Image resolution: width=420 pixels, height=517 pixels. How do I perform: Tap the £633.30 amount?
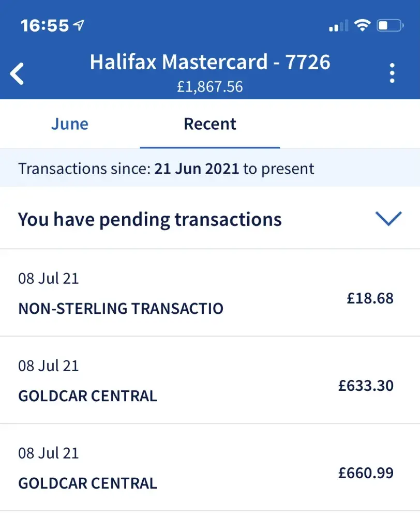(x=366, y=386)
